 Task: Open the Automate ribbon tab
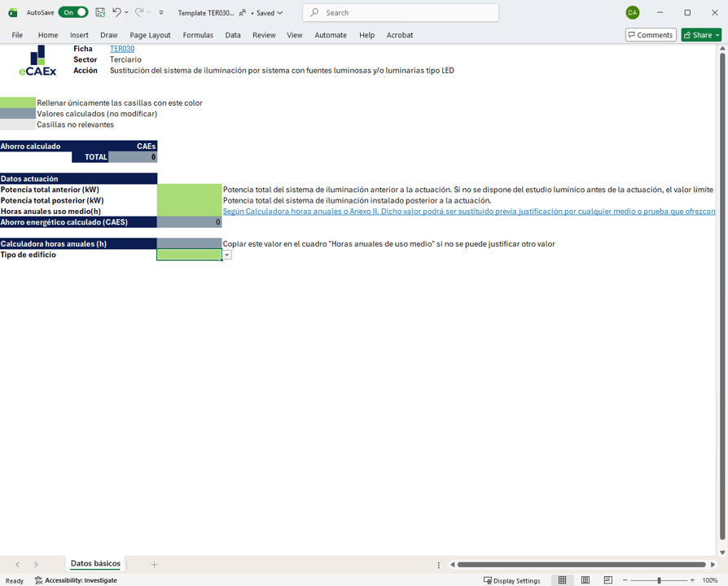pos(331,35)
